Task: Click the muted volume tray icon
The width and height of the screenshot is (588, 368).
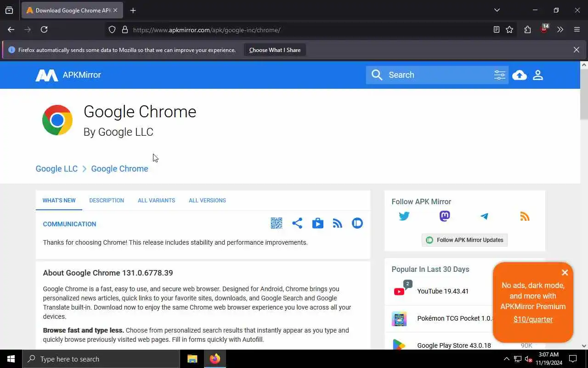Action: pyautogui.click(x=528, y=359)
